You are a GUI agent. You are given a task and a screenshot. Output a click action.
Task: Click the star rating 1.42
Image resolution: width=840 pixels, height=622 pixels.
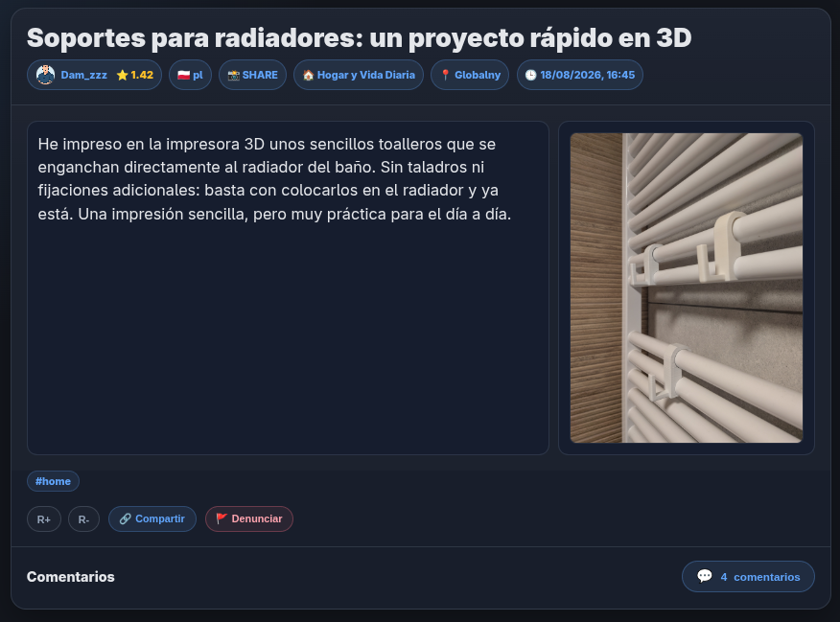135,75
